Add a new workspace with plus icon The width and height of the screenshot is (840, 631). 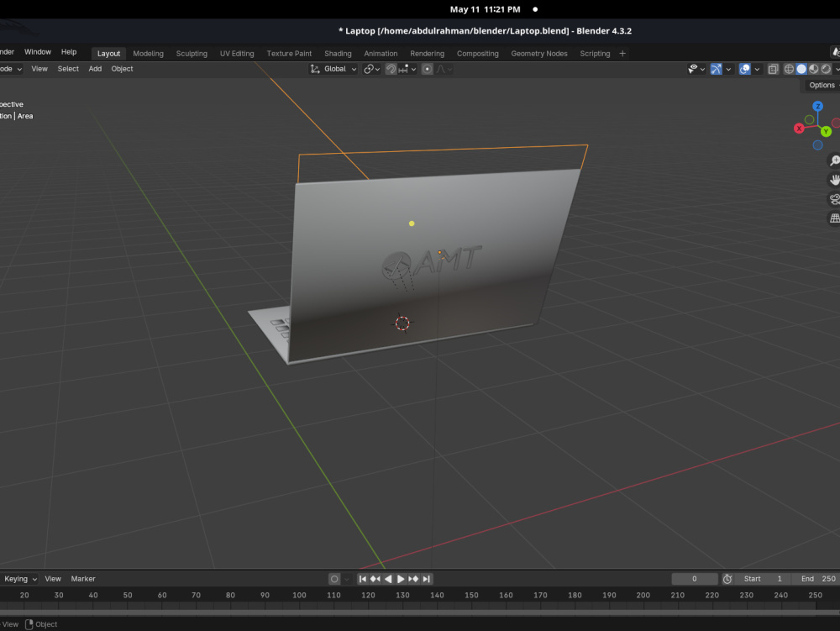(x=622, y=54)
